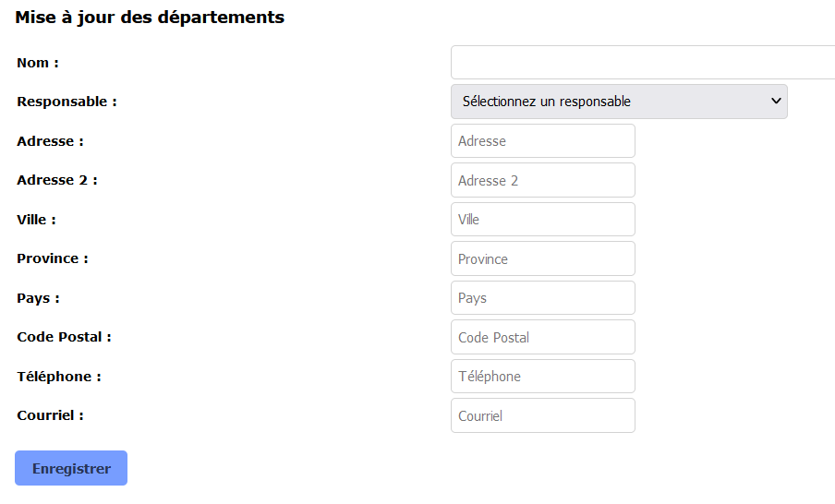Open the Sélectionnez un responsable dropdown
The width and height of the screenshot is (835, 504).
click(x=619, y=102)
